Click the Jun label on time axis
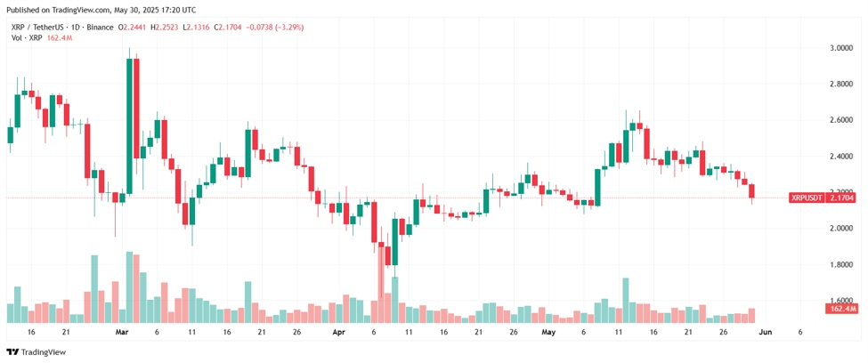Image resolution: width=868 pixels, height=363 pixels. pyautogui.click(x=765, y=333)
